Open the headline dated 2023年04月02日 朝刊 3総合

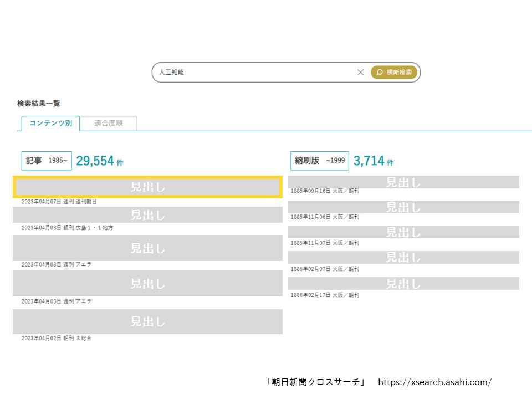pos(147,321)
